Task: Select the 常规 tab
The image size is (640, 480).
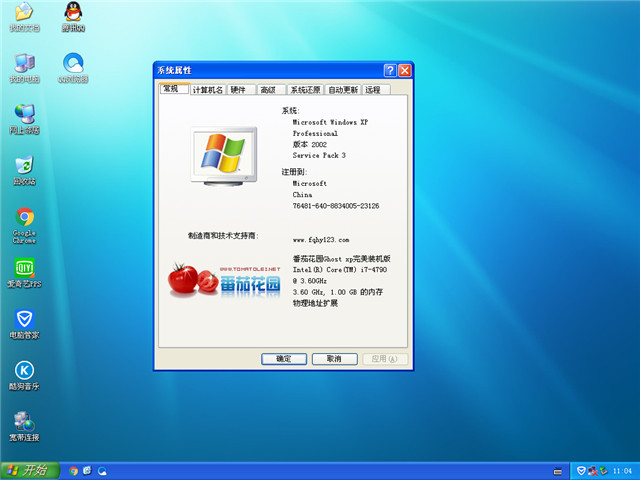Action: click(x=174, y=89)
